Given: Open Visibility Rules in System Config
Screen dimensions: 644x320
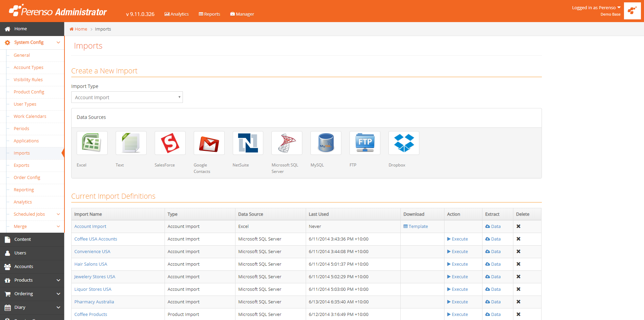Looking at the screenshot, I should pyautogui.click(x=28, y=80).
